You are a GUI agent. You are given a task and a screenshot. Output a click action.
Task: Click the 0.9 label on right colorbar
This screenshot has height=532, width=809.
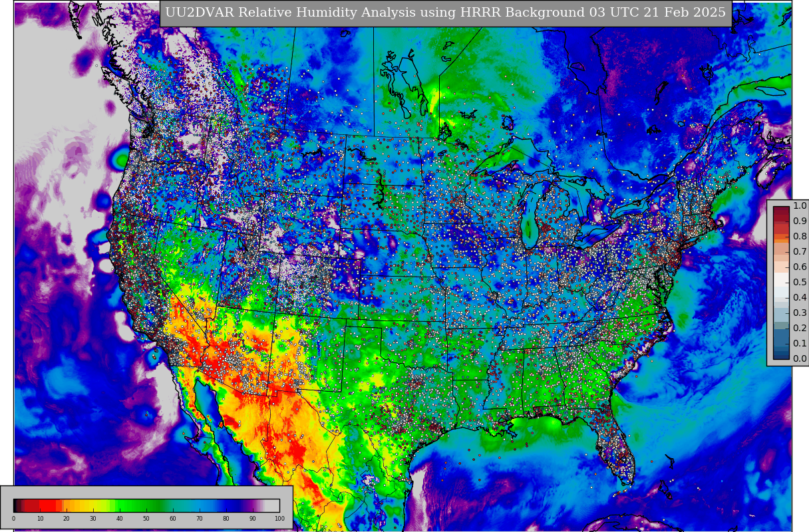click(800, 221)
